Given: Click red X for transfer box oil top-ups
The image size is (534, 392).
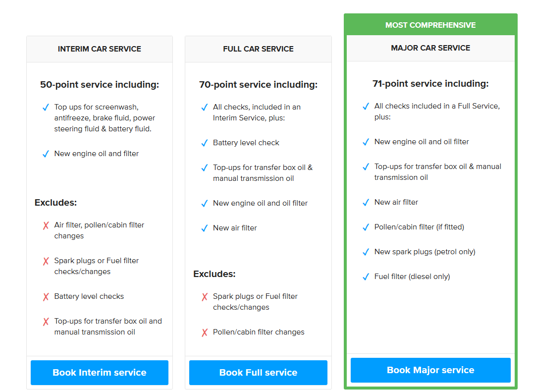Looking at the screenshot, I should (x=46, y=322).
